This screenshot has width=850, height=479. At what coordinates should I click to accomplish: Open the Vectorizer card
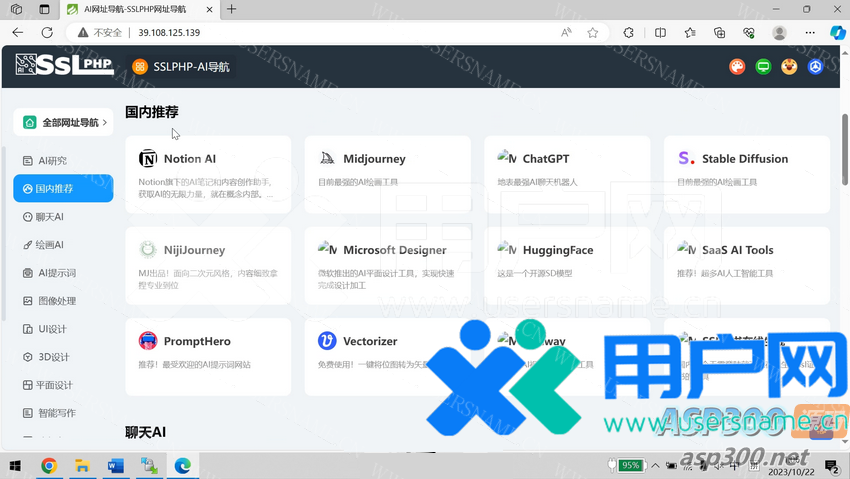point(388,357)
